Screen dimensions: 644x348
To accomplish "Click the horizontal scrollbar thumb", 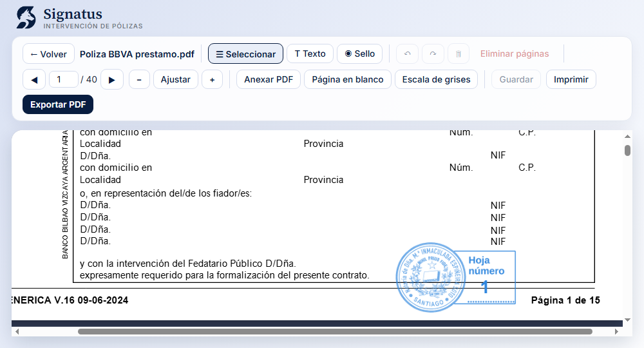I will (x=335, y=331).
